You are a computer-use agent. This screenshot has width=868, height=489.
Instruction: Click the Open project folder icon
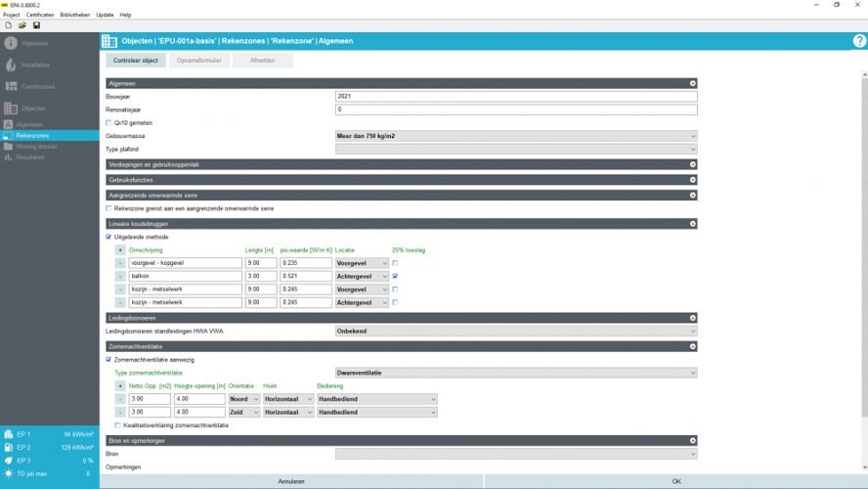22,25
